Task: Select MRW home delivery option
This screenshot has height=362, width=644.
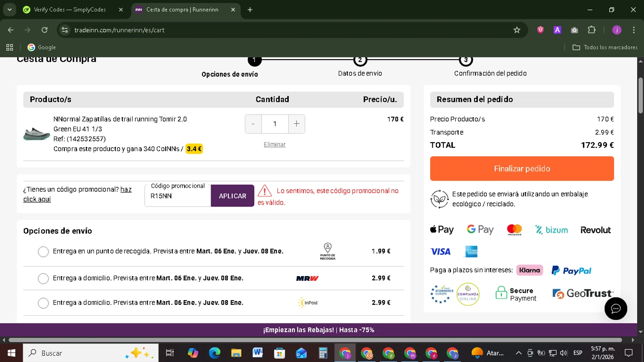Action: point(43,279)
